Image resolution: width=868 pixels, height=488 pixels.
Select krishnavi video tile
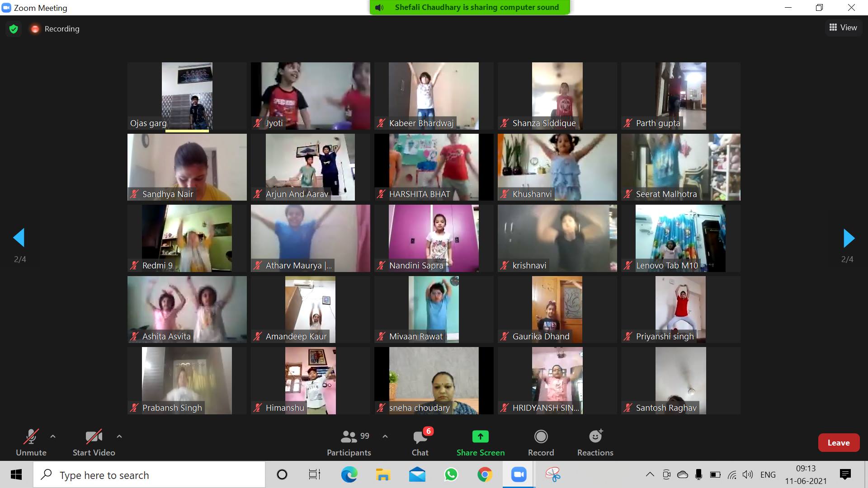click(x=557, y=238)
